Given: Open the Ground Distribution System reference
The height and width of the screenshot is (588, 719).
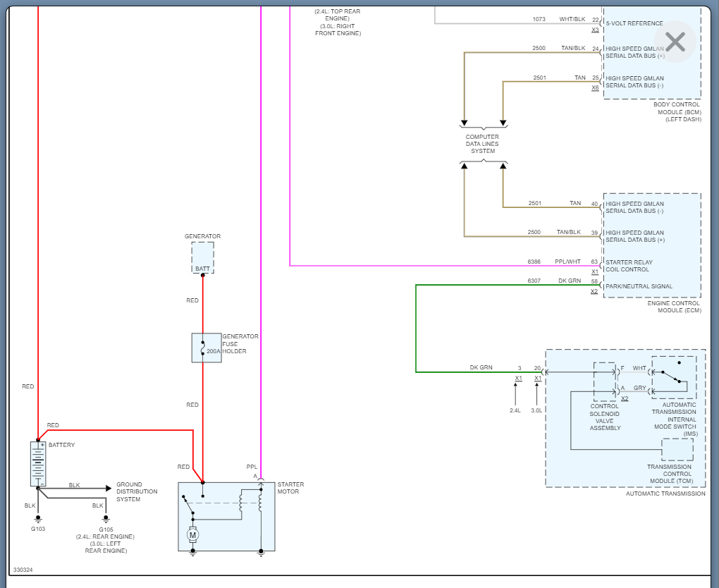Looking at the screenshot, I should tap(137, 491).
